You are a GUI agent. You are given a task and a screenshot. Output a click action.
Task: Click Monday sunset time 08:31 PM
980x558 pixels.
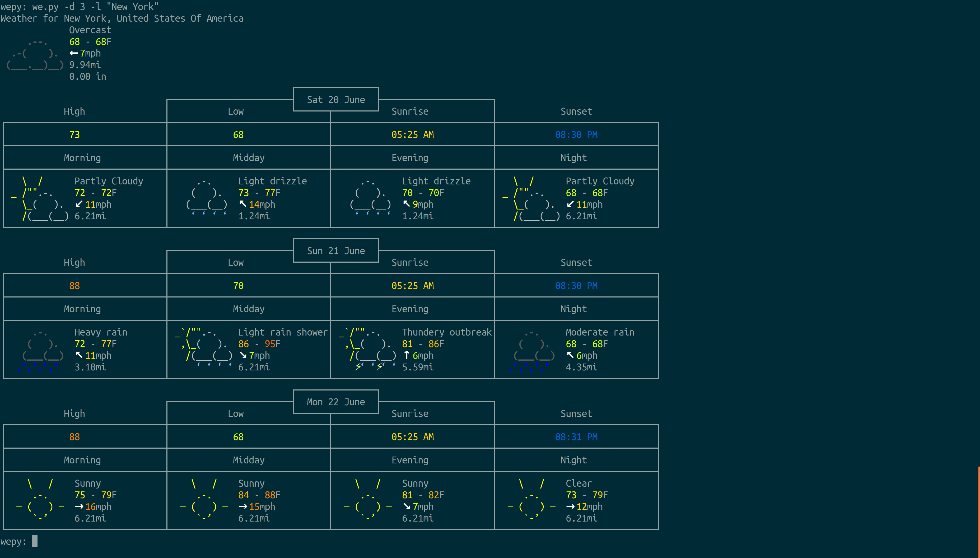coord(576,437)
